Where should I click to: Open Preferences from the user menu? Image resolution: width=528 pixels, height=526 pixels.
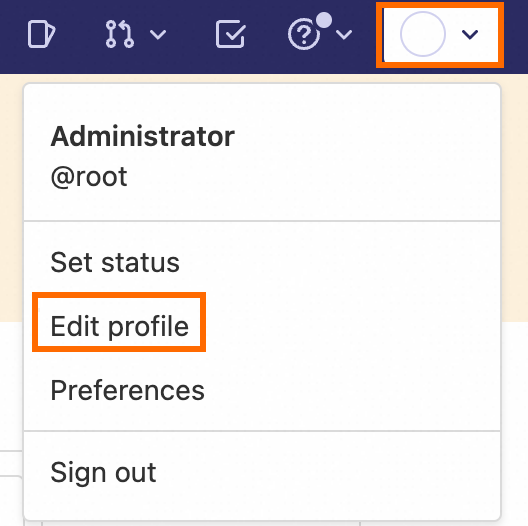[127, 390]
